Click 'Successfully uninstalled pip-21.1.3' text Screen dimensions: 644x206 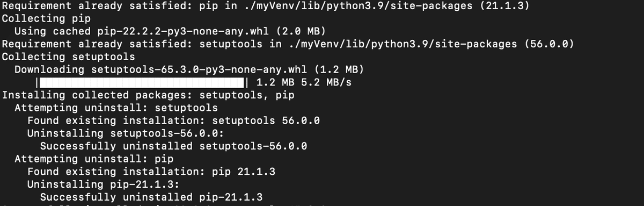point(151,198)
